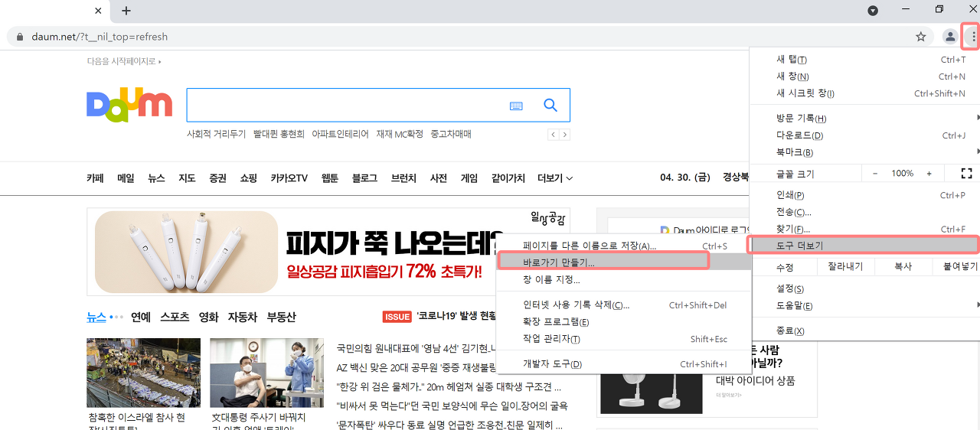Click trending keyword 아파트인테리어
This screenshot has height=430, width=980.
click(x=340, y=134)
